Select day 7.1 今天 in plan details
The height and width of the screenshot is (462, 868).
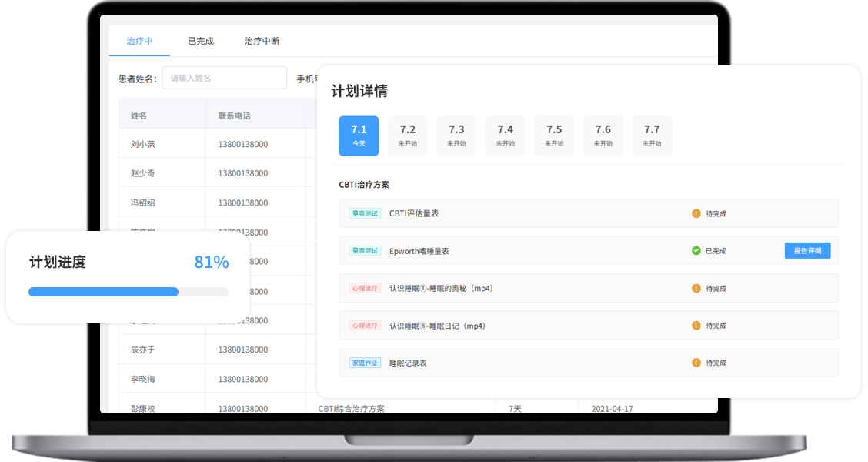tap(359, 136)
